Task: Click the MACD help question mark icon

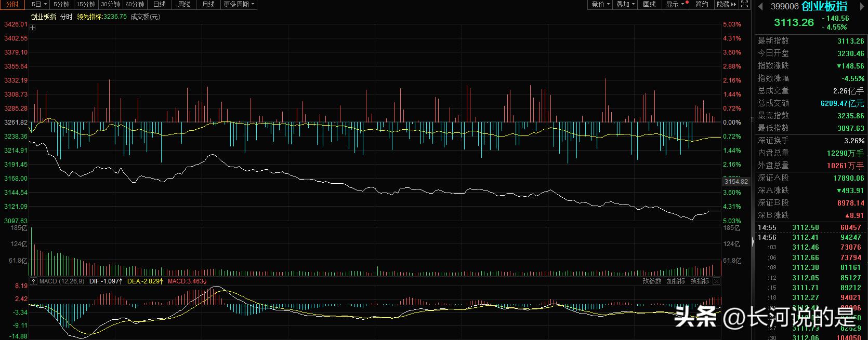Action: 34,281
